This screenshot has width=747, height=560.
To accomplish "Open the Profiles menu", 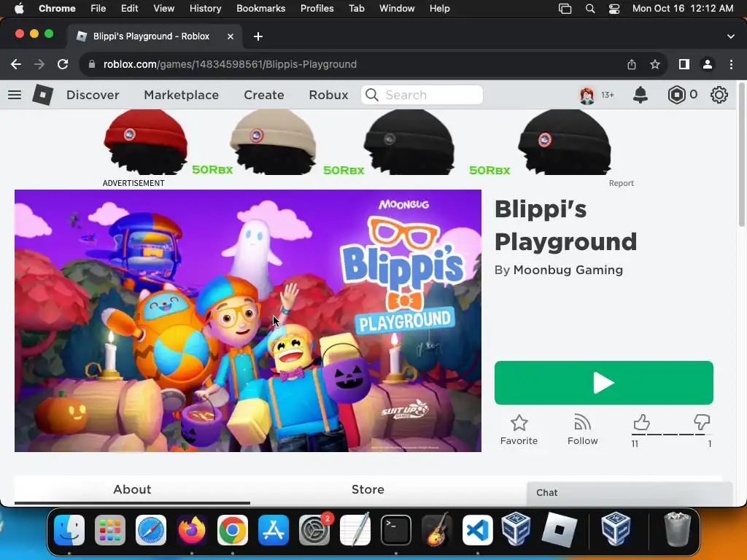I will [317, 9].
